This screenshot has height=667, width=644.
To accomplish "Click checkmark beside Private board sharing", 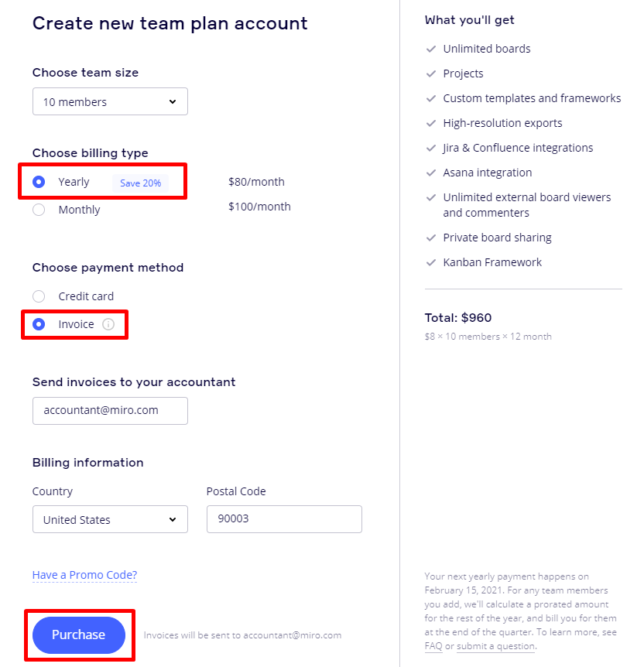I will [x=431, y=238].
